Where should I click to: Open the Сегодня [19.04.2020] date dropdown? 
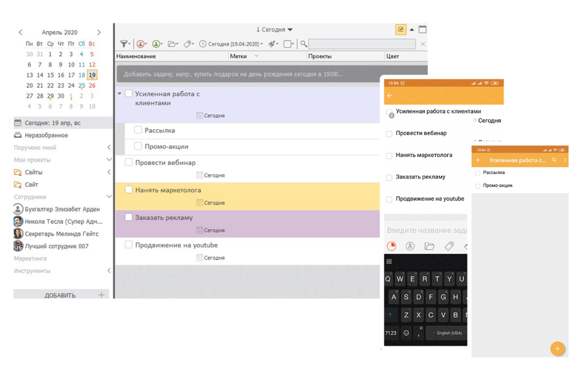tap(231, 44)
